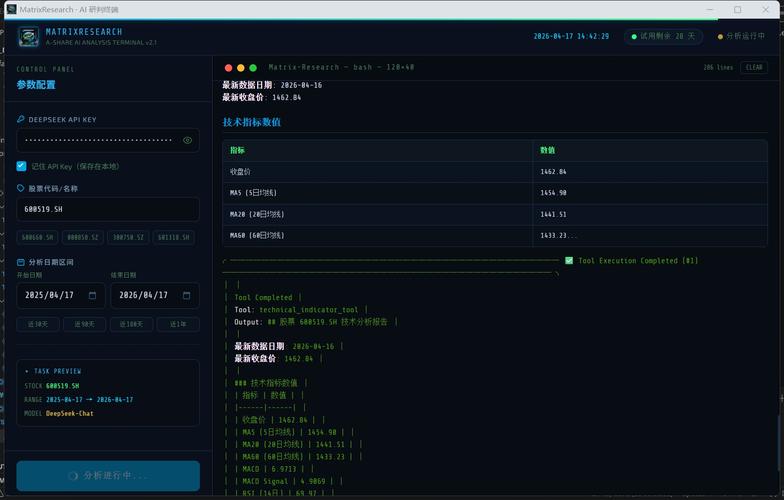This screenshot has height=500, width=784.
Task: Click the trial remaining 28 days badge
Action: (x=664, y=36)
